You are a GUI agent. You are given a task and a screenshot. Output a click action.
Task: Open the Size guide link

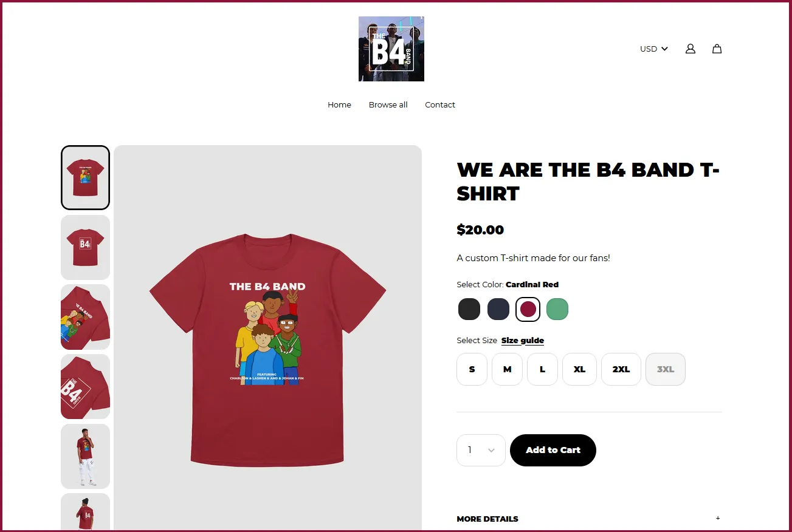[523, 341]
